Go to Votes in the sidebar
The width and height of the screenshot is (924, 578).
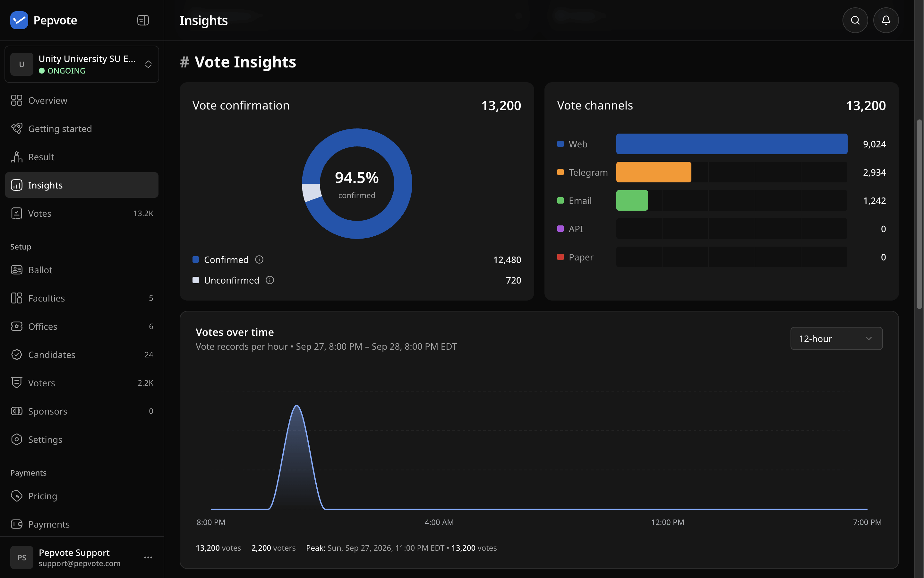[x=82, y=213]
